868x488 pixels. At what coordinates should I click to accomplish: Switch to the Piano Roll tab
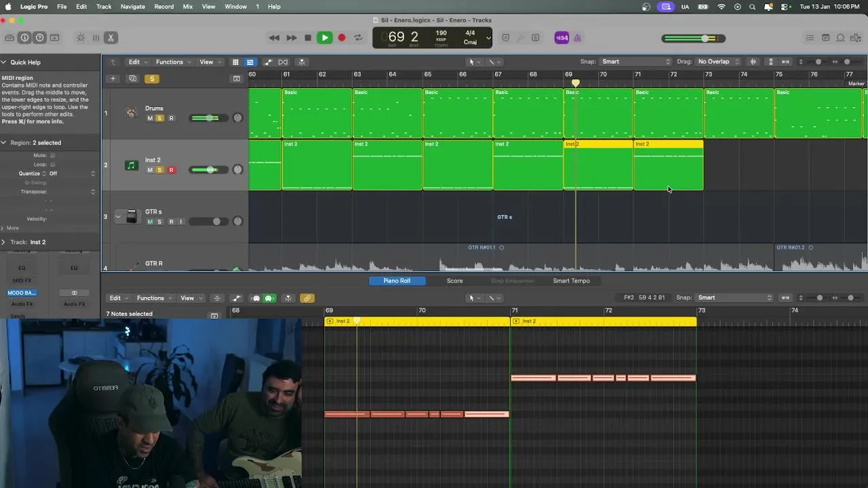coord(397,281)
